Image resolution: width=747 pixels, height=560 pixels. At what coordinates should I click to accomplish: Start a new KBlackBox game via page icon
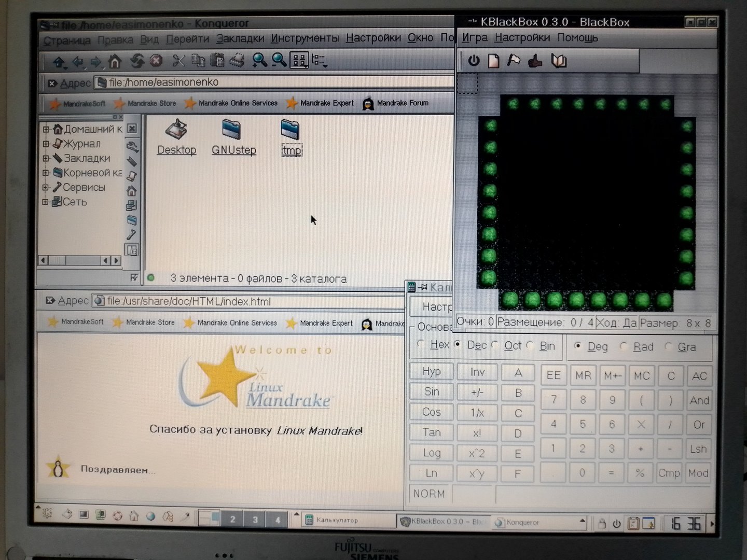(493, 61)
